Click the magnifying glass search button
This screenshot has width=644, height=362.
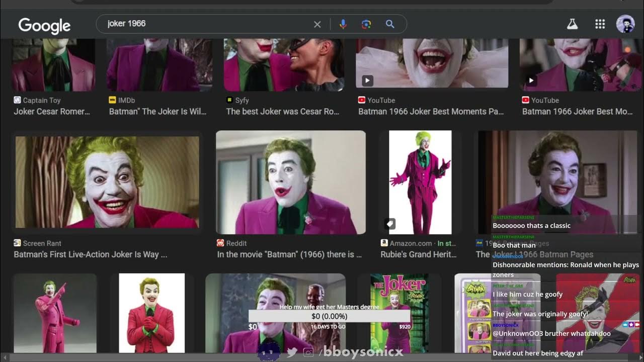pyautogui.click(x=390, y=24)
